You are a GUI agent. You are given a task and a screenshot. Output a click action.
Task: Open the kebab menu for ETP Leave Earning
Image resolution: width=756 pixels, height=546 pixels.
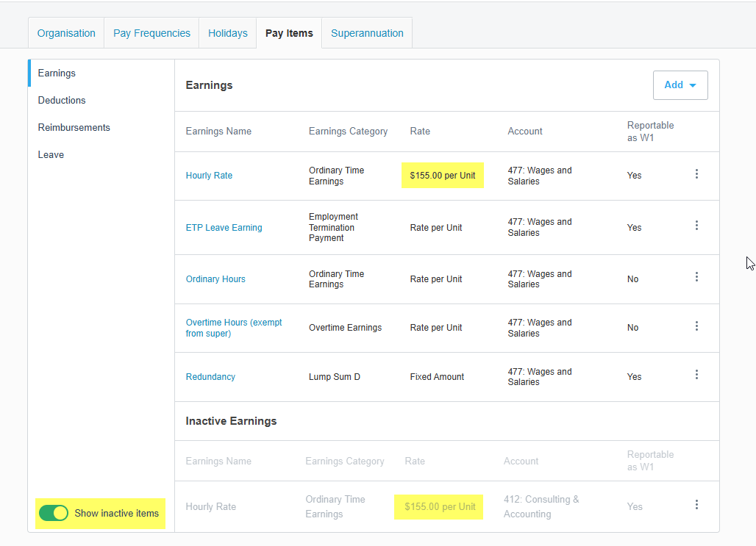[696, 226]
